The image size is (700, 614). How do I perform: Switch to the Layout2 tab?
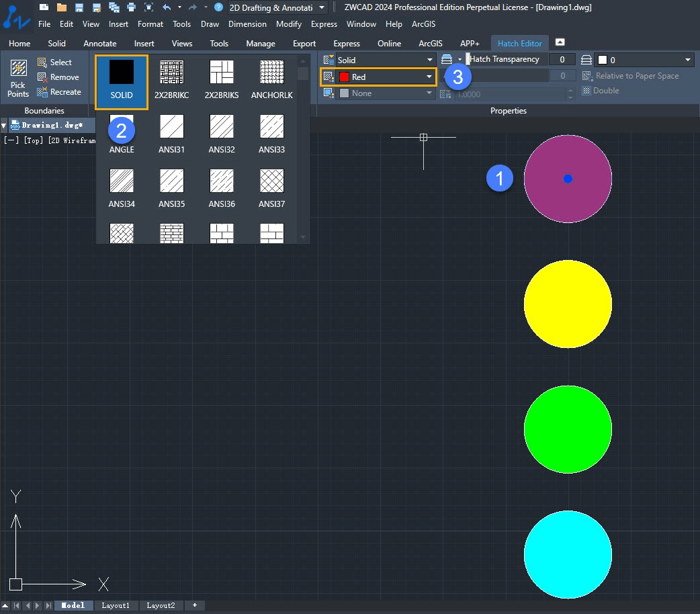click(161, 605)
